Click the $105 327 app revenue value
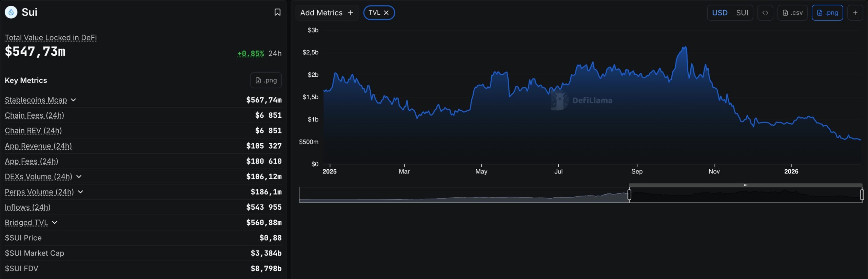 [264, 146]
